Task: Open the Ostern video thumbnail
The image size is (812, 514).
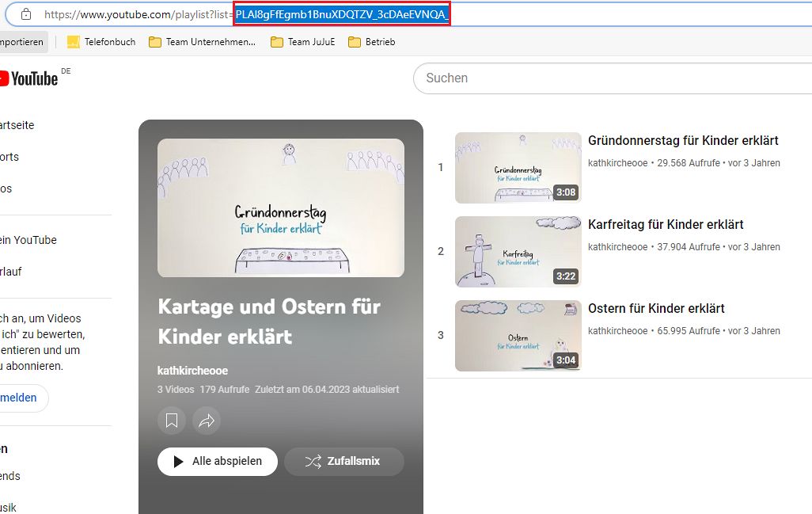Action: pyautogui.click(x=518, y=336)
